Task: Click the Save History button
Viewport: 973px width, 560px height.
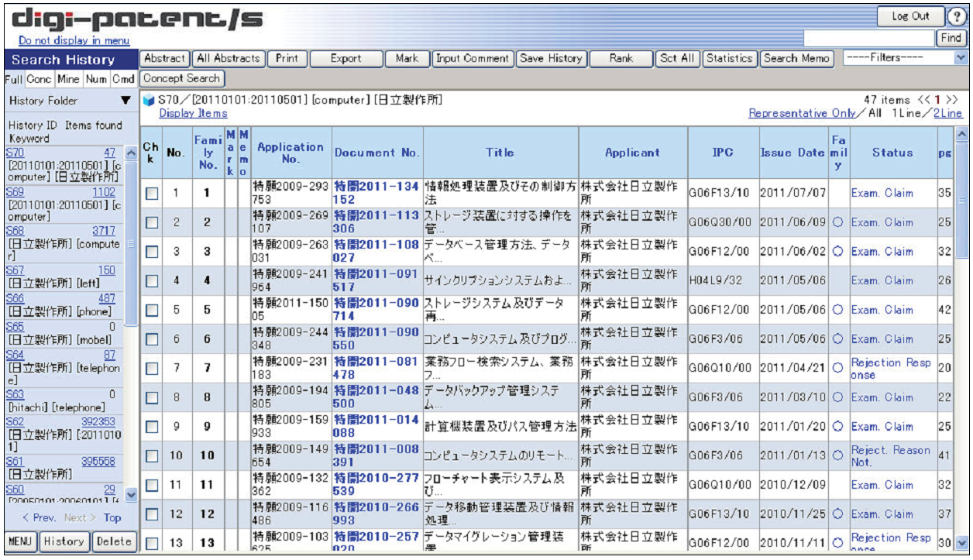Action: pyautogui.click(x=551, y=58)
